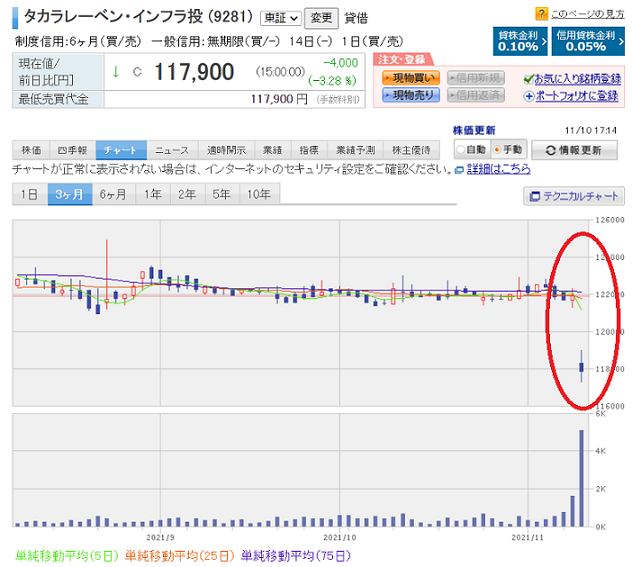Click the 最低売買代金 label
This screenshot has height=567, width=632.
[x=54, y=99]
